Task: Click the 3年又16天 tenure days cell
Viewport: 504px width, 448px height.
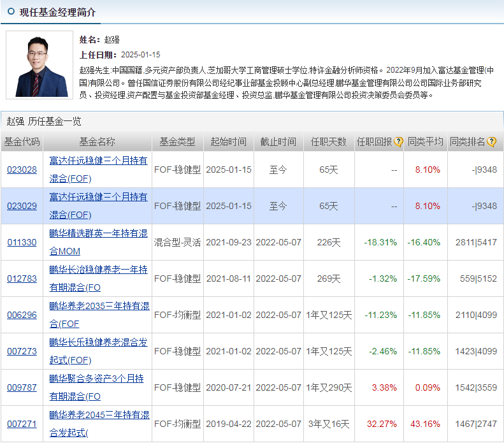Action: tap(329, 424)
